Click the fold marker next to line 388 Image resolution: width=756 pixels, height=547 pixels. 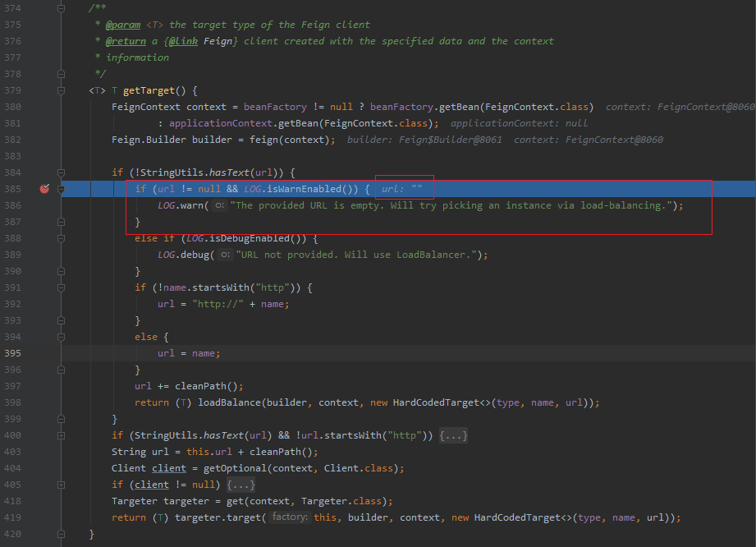(x=60, y=238)
